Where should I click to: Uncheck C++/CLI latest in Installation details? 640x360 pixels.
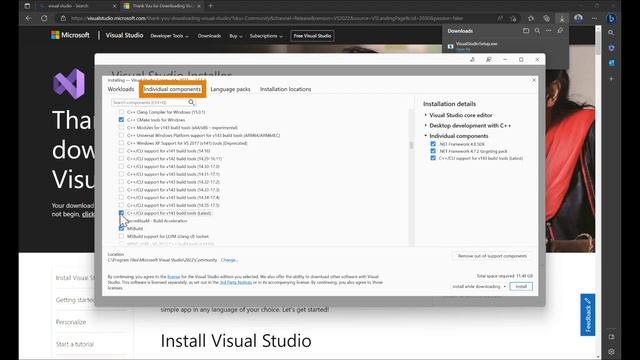(433, 158)
